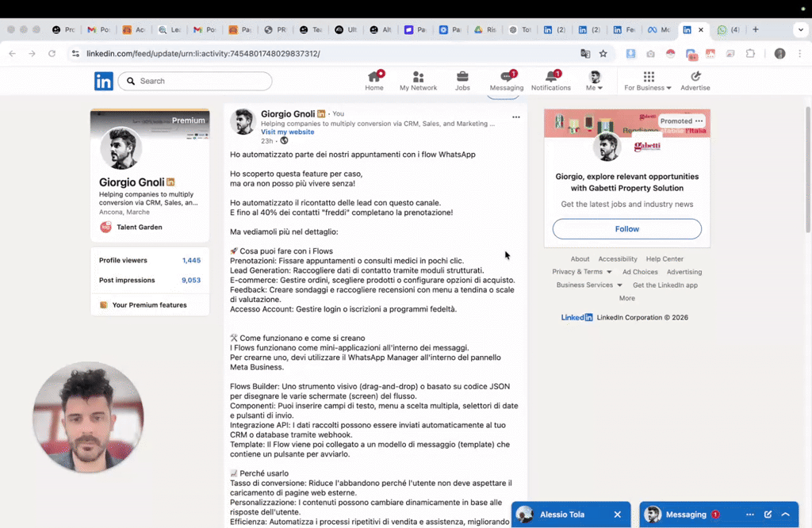The height and width of the screenshot is (528, 812).
Task: Click the Visit my website link
Action: coord(287,132)
